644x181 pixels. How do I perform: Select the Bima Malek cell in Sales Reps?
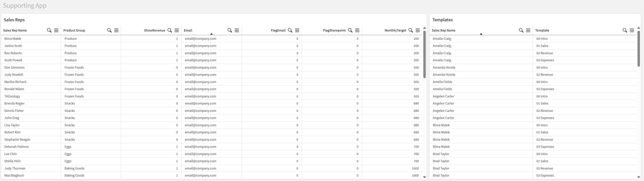point(13,39)
